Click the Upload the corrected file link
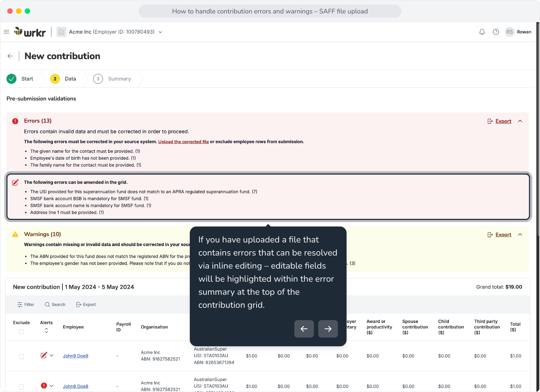Image resolution: width=540 pixels, height=392 pixels. [x=184, y=142]
